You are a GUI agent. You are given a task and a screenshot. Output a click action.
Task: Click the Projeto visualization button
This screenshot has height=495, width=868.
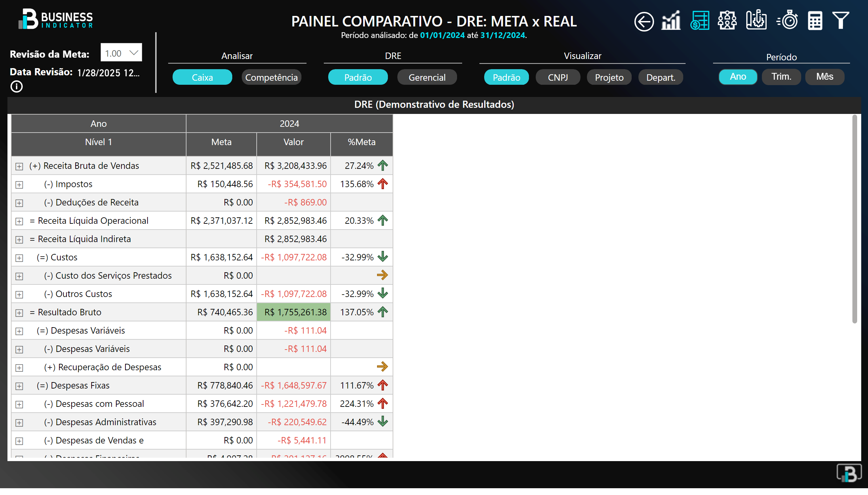pyautogui.click(x=609, y=78)
